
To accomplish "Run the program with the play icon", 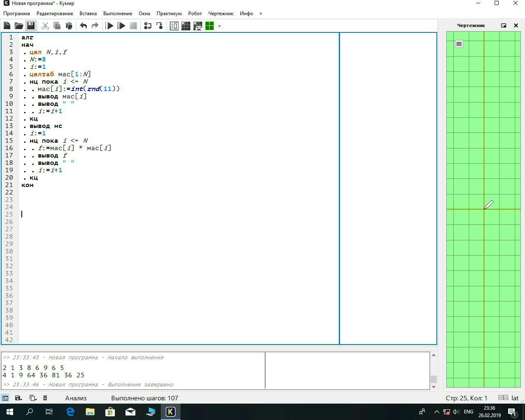I will click(110, 26).
